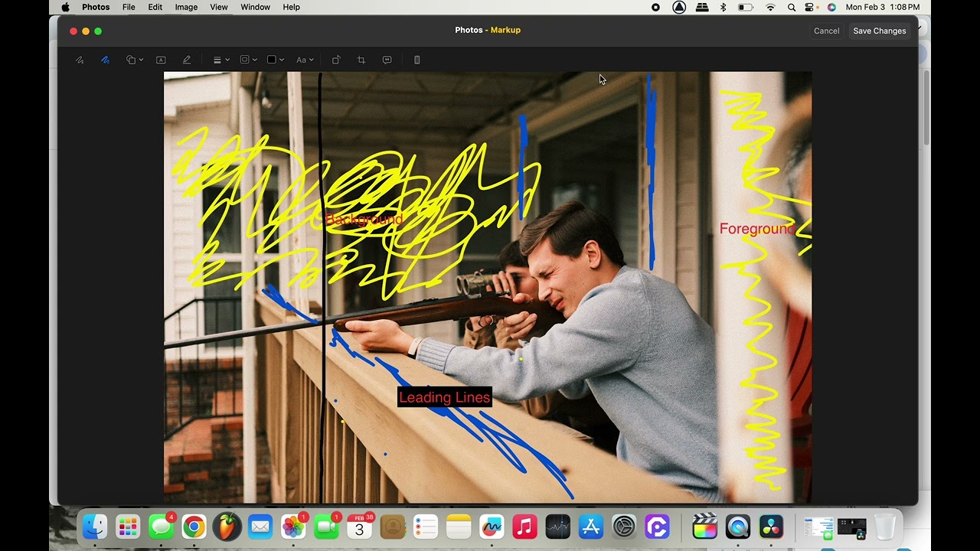Screen dimensions: 980x551
Task: Open the View menu
Action: click(x=219, y=7)
